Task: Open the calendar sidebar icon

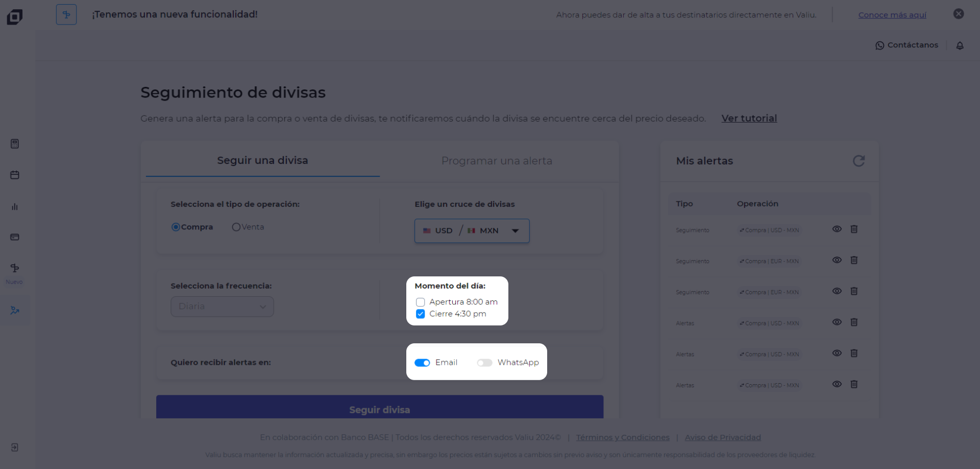Action: (x=15, y=175)
